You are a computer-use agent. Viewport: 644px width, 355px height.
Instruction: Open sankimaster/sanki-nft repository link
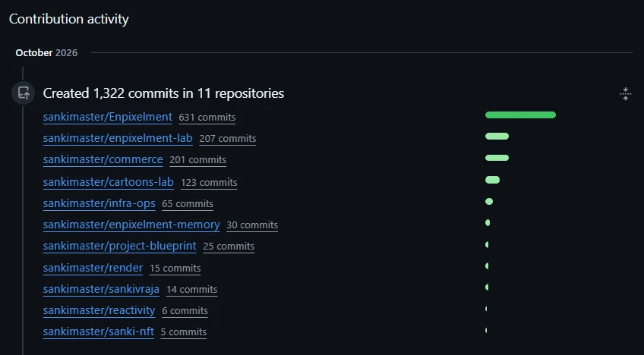pos(99,331)
